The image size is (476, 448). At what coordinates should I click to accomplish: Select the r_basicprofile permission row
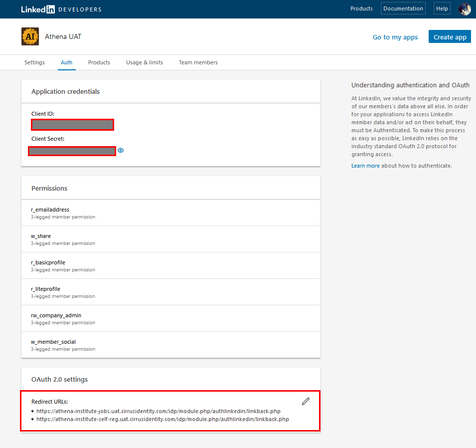(171, 265)
